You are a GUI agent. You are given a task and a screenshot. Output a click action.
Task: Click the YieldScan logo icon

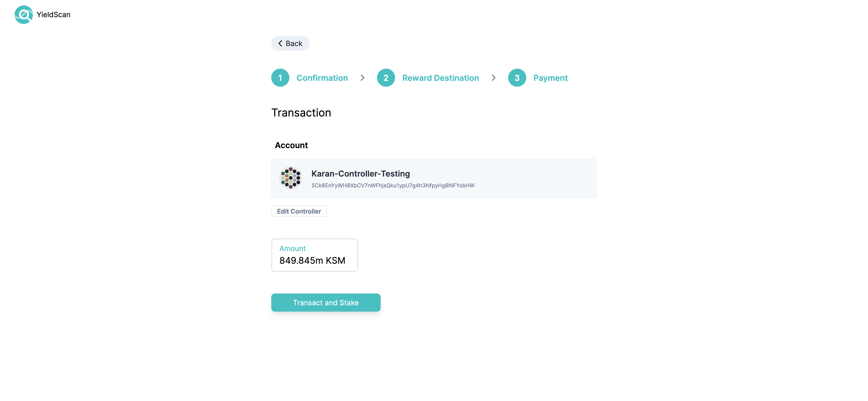pyautogui.click(x=23, y=14)
